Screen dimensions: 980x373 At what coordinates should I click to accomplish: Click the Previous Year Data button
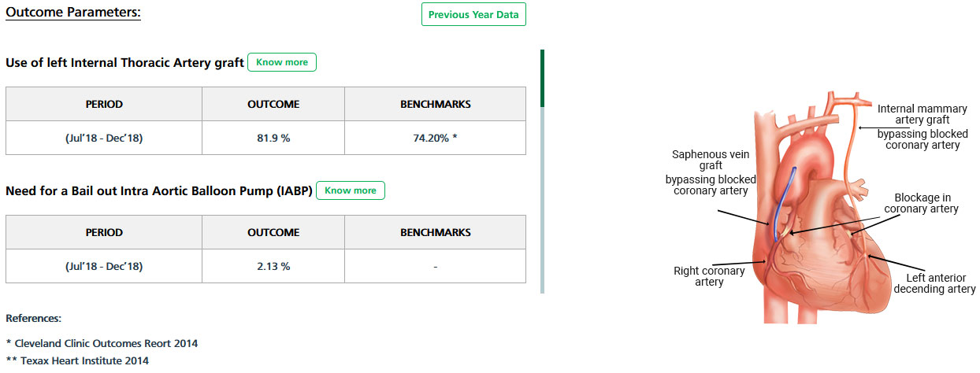coord(473,14)
